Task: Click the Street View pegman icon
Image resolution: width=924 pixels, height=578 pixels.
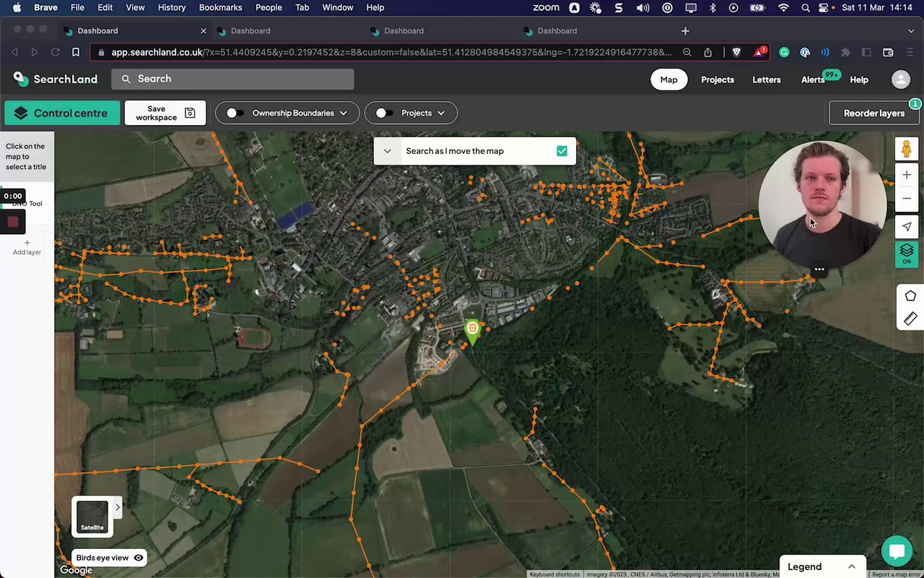Action: (x=906, y=149)
